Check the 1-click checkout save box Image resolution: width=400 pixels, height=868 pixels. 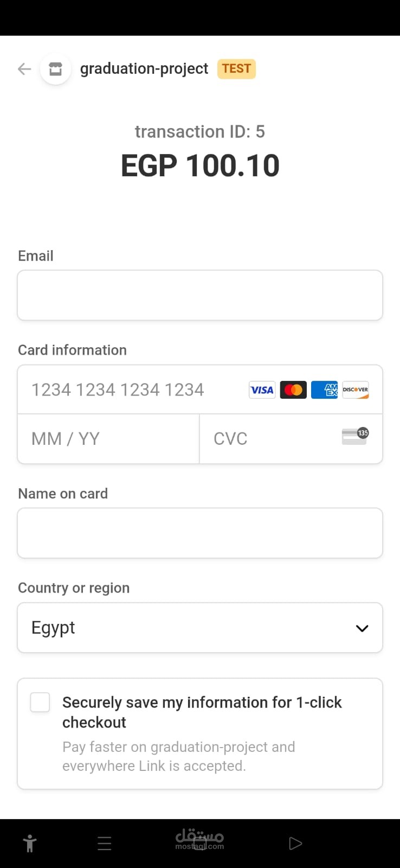[40, 702]
